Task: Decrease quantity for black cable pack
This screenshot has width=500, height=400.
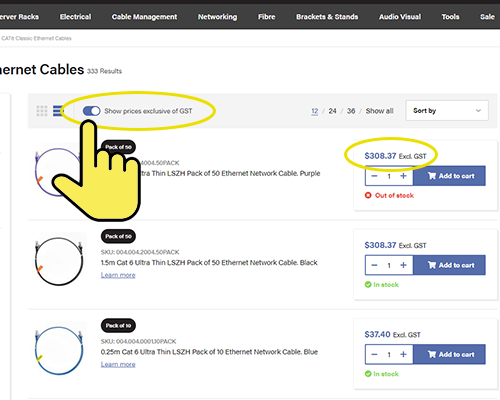Action: pos(374,265)
